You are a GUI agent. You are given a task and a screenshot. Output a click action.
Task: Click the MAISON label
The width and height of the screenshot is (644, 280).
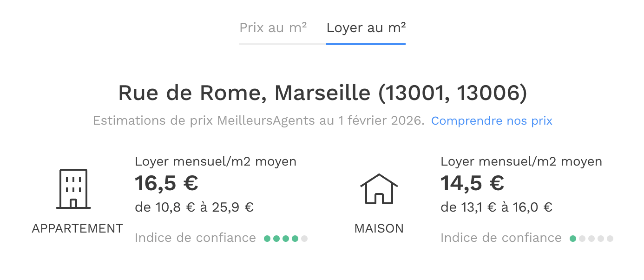[379, 228]
